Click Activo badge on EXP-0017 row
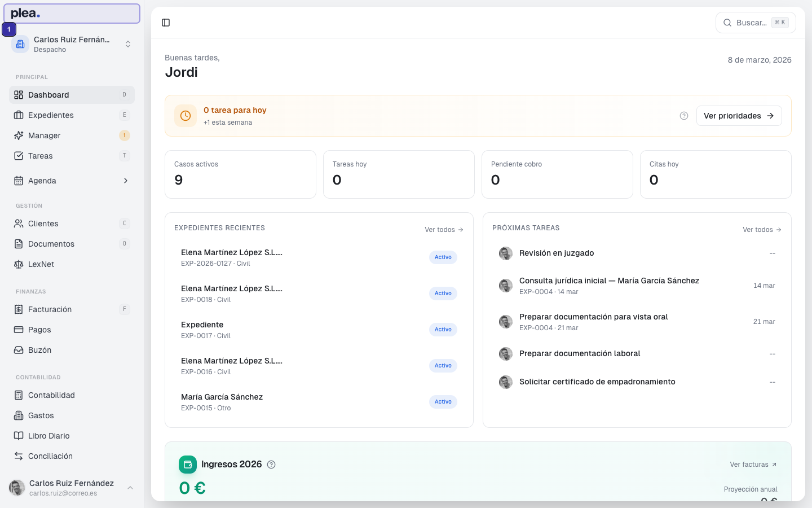The image size is (812, 508). tap(443, 330)
